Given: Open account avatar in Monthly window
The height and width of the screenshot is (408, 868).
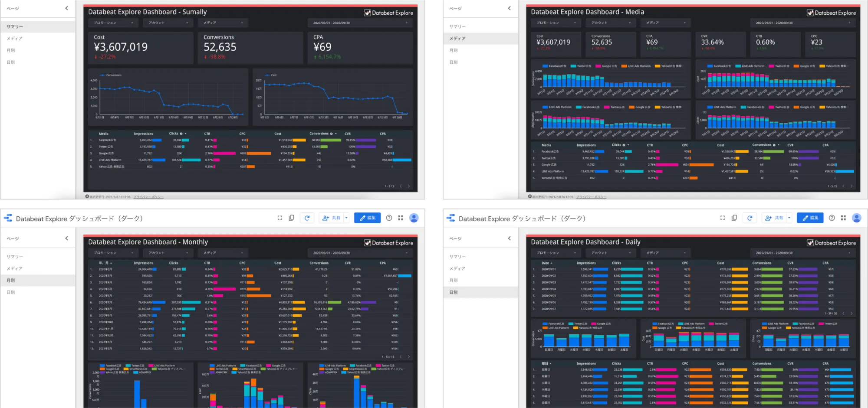Looking at the screenshot, I should (x=414, y=218).
